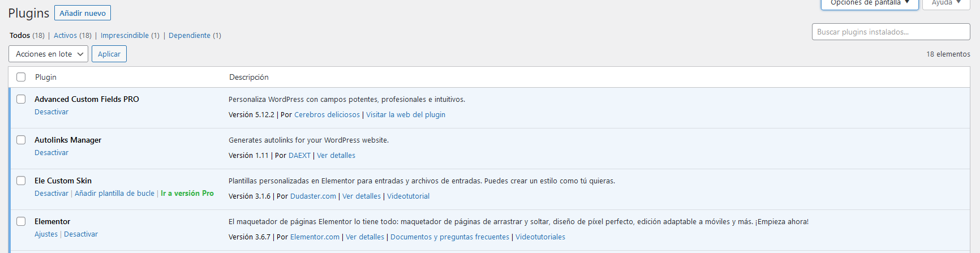Open Elementor Ajustes link
This screenshot has height=253, width=980.
tap(46, 234)
